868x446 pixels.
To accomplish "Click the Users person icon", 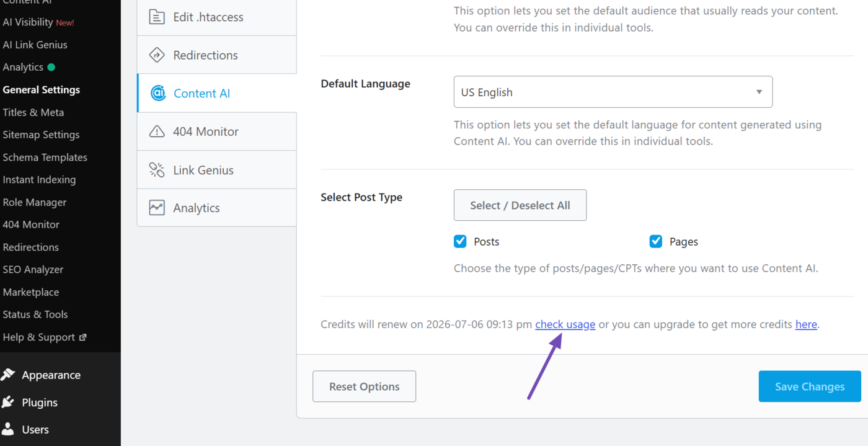I will (x=8, y=429).
